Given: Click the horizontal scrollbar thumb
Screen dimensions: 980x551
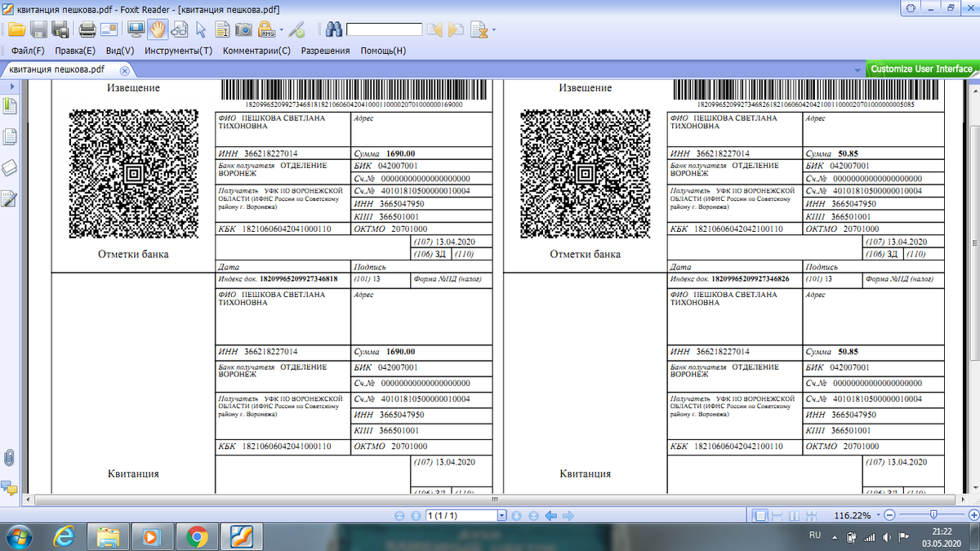Looking at the screenshot, I should pyautogui.click(x=493, y=499).
